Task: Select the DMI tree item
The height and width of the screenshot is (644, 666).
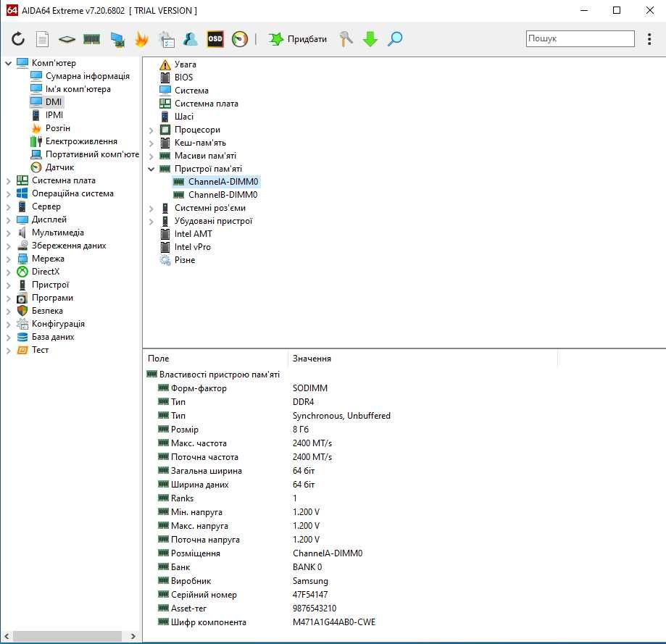Action: [x=54, y=102]
